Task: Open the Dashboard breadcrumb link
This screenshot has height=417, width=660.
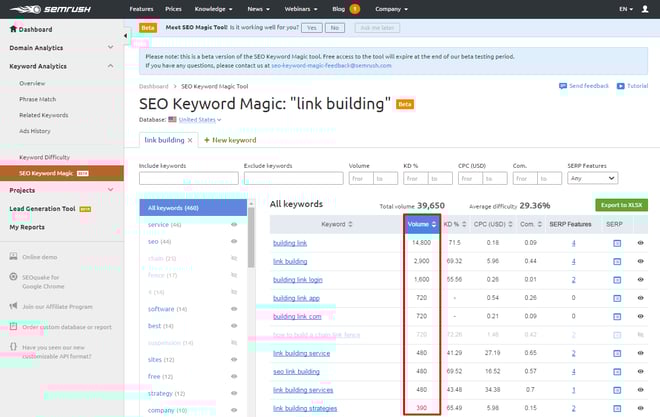Action: [154, 86]
